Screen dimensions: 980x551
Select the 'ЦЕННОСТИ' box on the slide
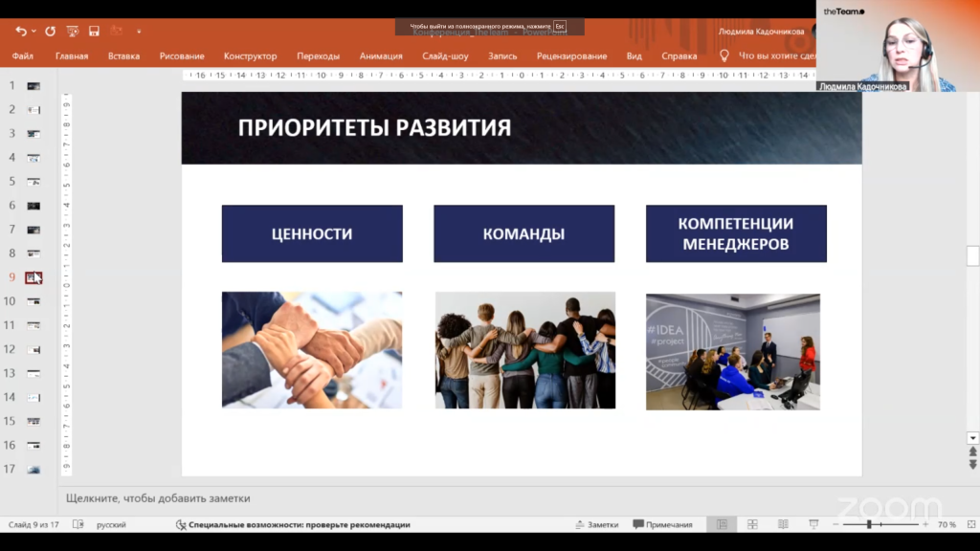[x=312, y=233]
